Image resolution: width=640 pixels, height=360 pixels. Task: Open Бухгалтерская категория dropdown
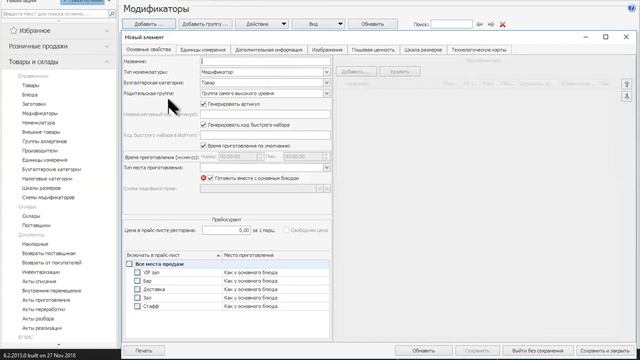(327, 82)
